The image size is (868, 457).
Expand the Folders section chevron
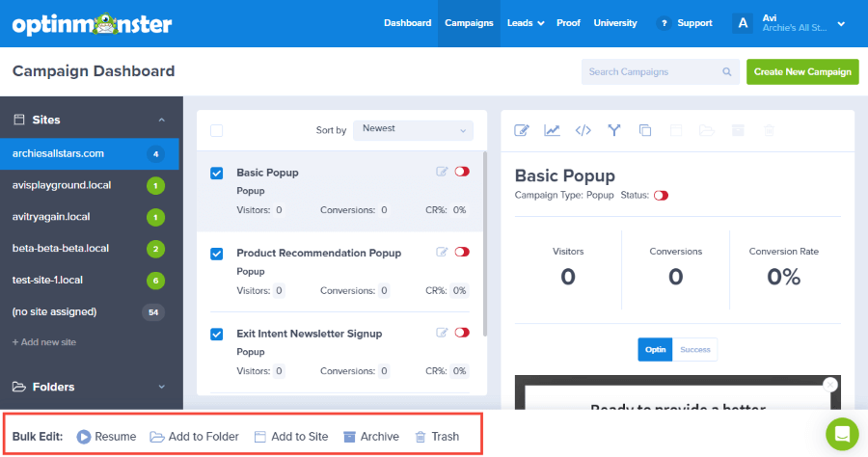[x=162, y=387]
